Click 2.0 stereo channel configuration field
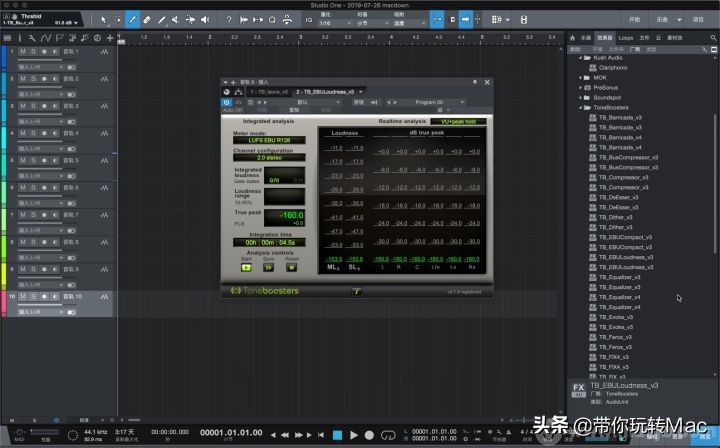This screenshot has height=448, width=720. (x=269, y=157)
